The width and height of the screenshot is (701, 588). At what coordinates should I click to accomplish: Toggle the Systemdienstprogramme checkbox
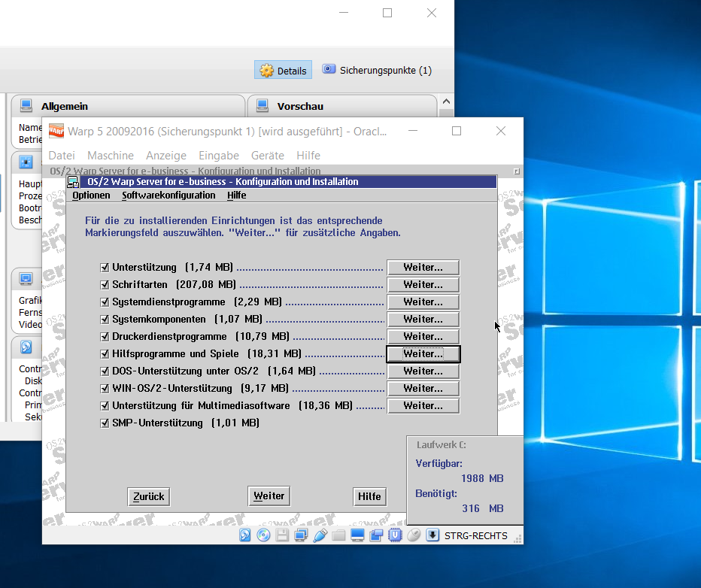tap(105, 302)
